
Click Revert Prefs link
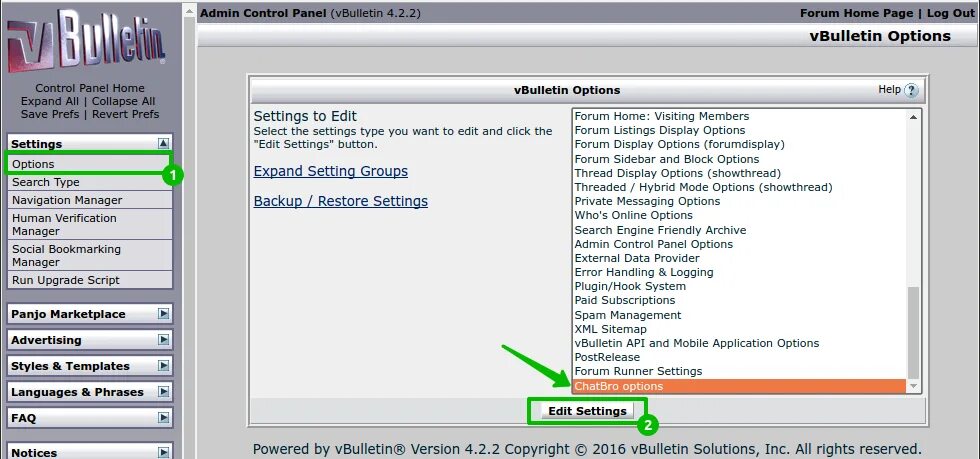click(x=126, y=114)
